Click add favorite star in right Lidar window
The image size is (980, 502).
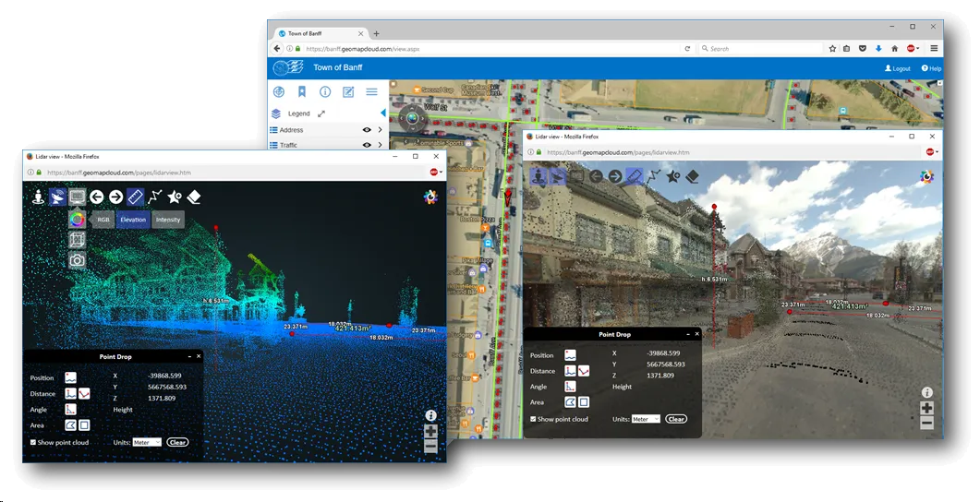pyautogui.click(x=672, y=176)
